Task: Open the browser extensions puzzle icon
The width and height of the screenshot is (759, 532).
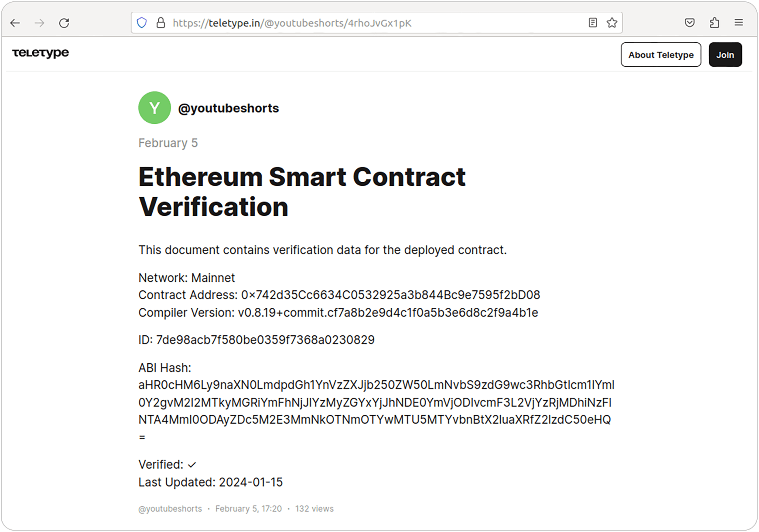Action: point(714,22)
